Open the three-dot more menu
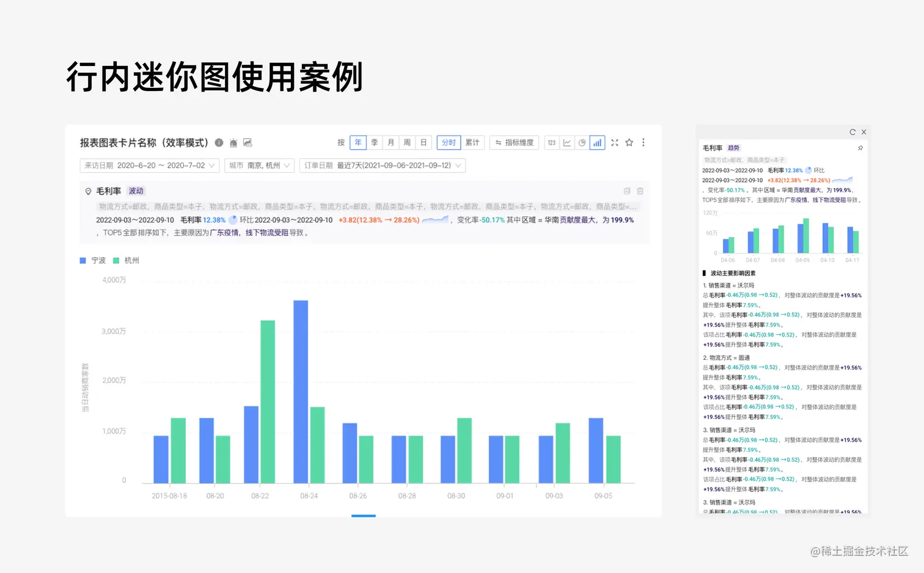Screen dimensions: 924x573 tap(643, 142)
